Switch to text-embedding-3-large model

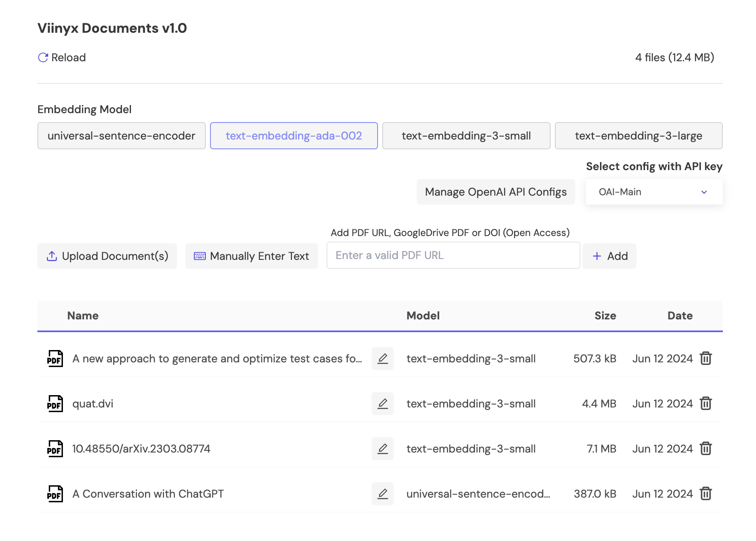point(638,136)
